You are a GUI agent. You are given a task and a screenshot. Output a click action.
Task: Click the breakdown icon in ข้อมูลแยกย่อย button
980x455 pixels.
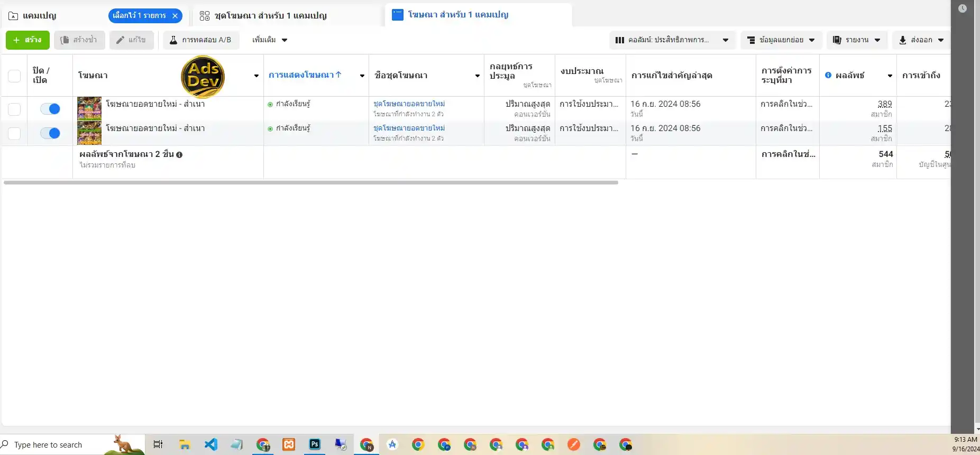pos(751,40)
